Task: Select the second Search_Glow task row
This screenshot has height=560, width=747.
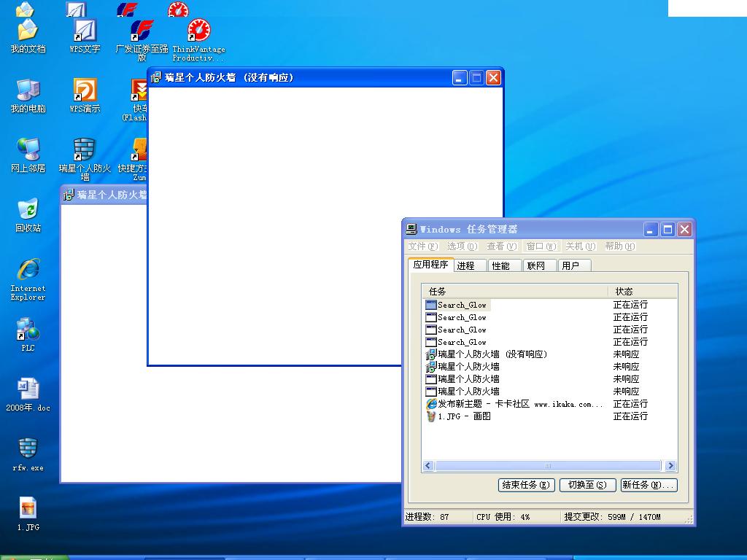Action: click(550, 318)
